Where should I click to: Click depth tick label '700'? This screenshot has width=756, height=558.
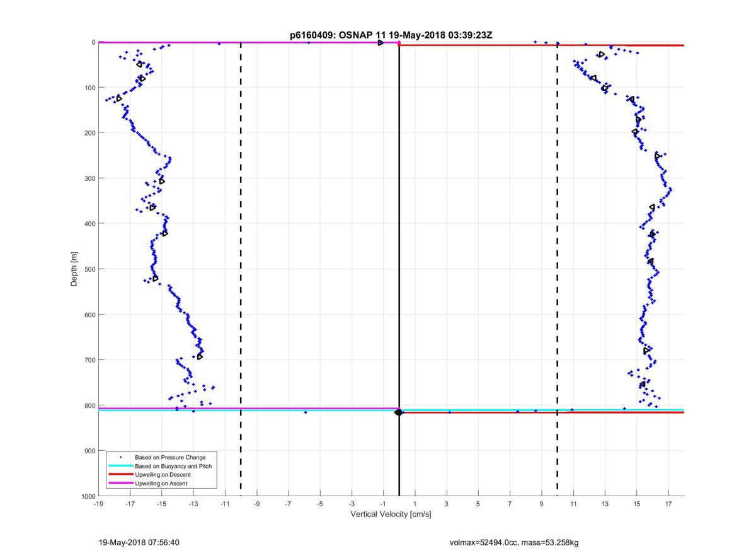(x=89, y=360)
